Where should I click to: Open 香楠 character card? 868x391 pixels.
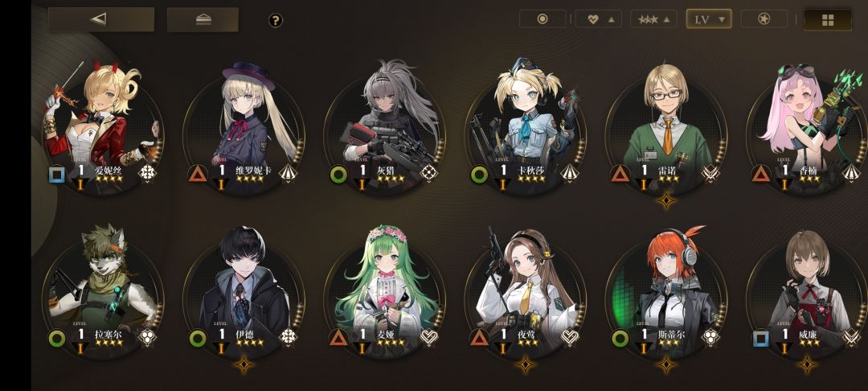(807, 127)
